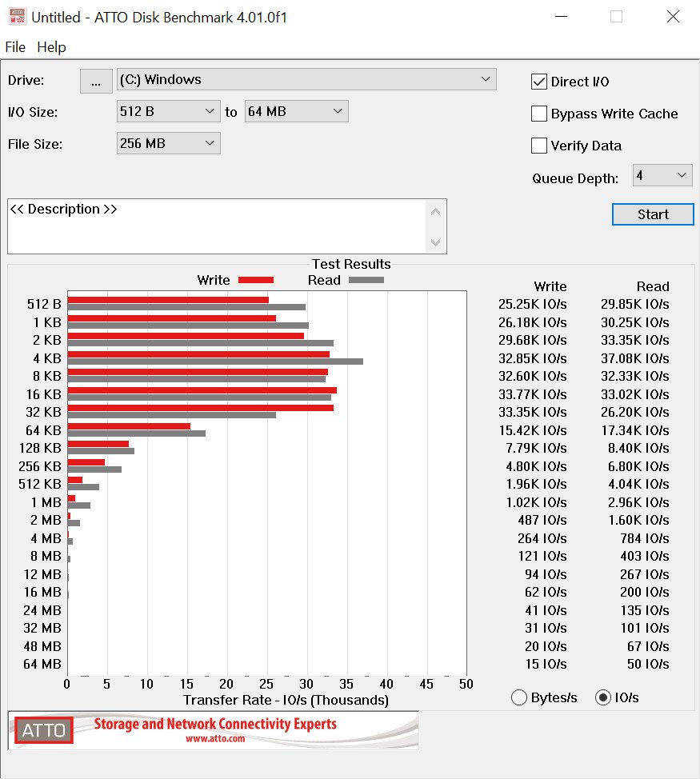Click the 64 MB row label in chart

[x=42, y=665]
